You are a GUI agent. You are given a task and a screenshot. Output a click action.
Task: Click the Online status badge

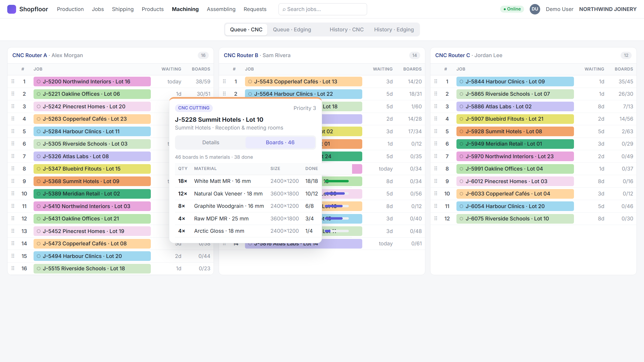pos(512,9)
